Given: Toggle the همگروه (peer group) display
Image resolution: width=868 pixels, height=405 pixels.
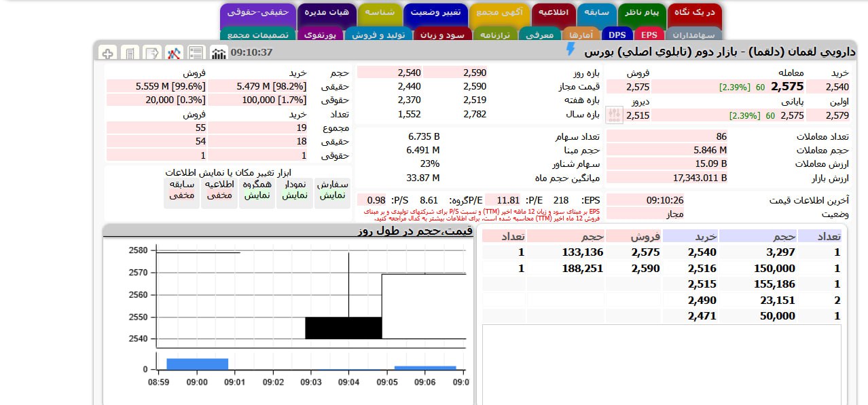Looking at the screenshot, I should coord(257,189).
